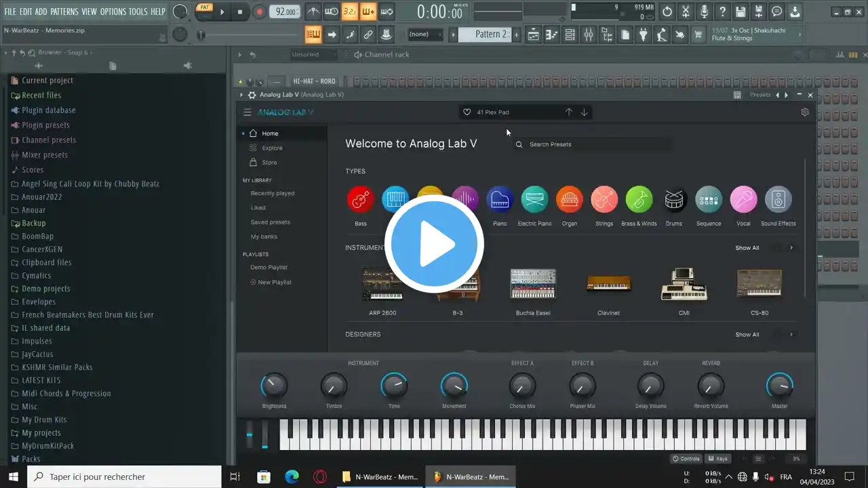
Task: Open the playlist view toolbar icon
Action: pos(533,35)
